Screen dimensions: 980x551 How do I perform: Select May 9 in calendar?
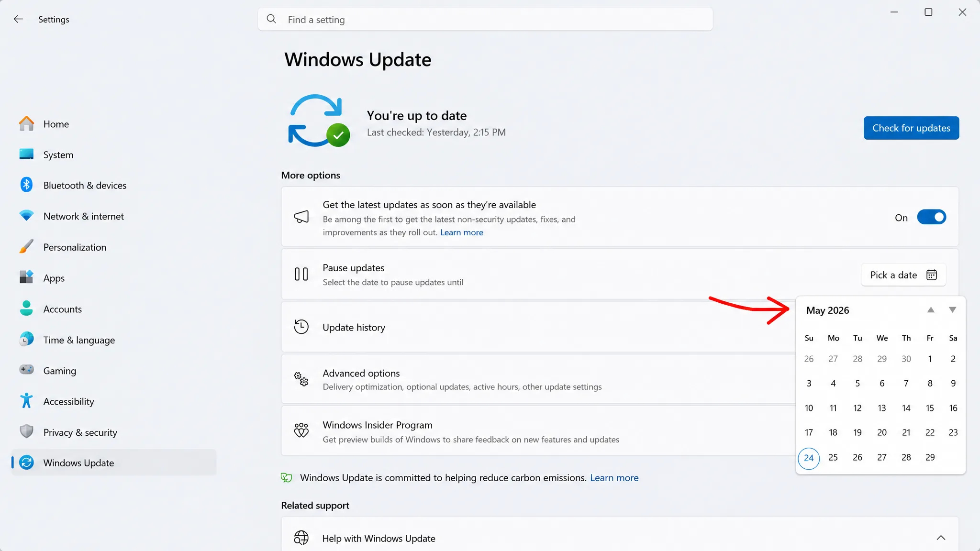[x=953, y=383]
